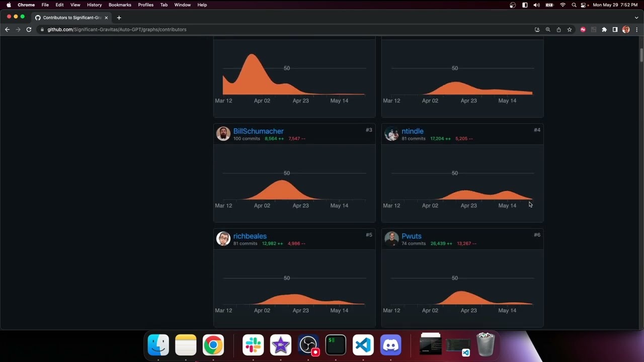
Task: Click the browser forward arrow
Action: 18,30
